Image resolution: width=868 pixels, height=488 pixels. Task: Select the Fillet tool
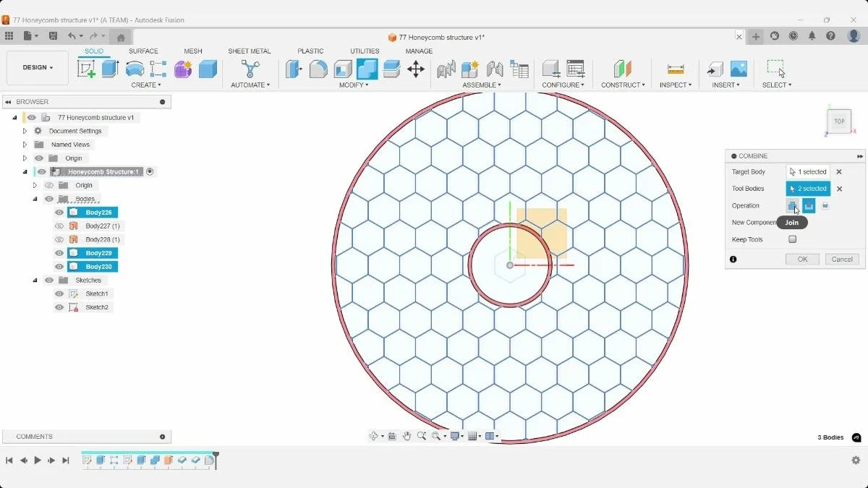pyautogui.click(x=318, y=69)
